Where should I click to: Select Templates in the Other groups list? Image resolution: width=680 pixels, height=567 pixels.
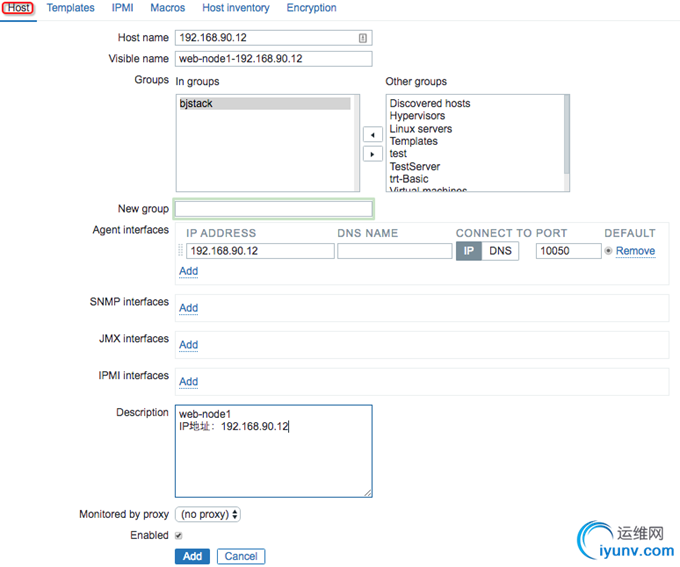(x=413, y=141)
